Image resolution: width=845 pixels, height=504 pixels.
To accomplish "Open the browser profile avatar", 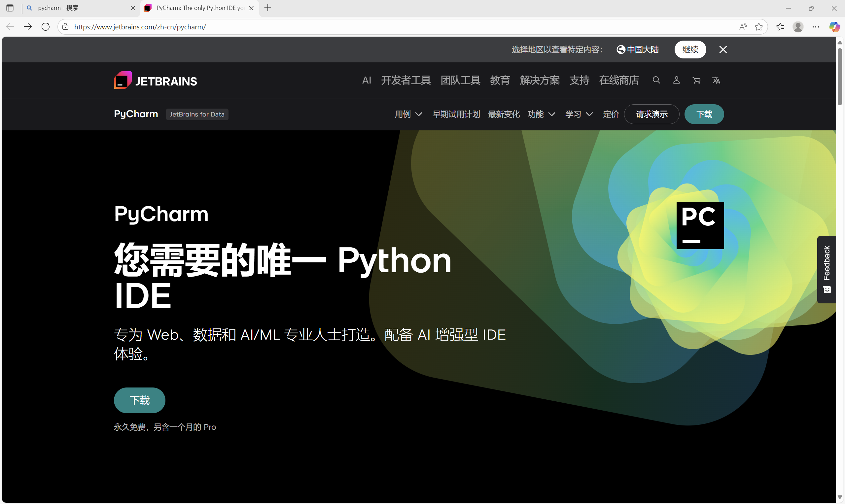I will pyautogui.click(x=798, y=27).
